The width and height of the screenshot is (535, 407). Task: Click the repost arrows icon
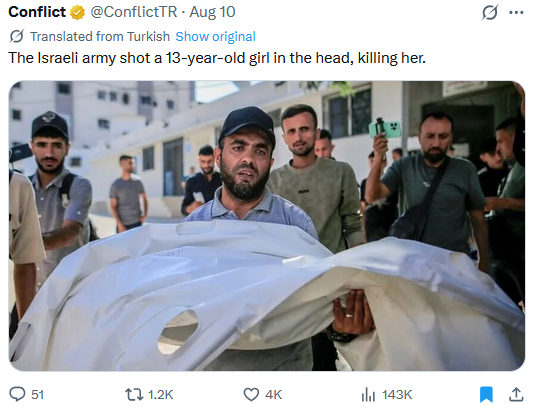coord(134,394)
